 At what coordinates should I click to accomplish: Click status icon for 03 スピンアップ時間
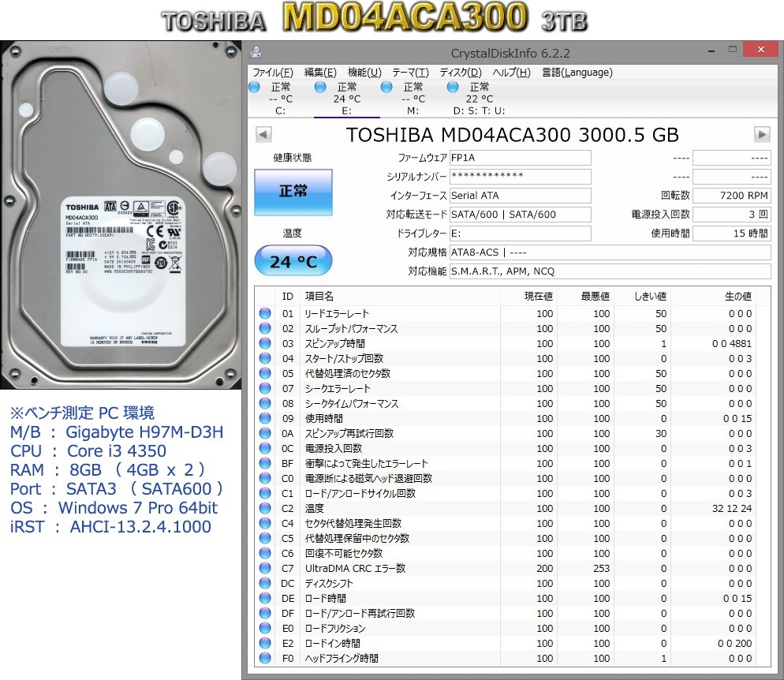[x=265, y=343]
